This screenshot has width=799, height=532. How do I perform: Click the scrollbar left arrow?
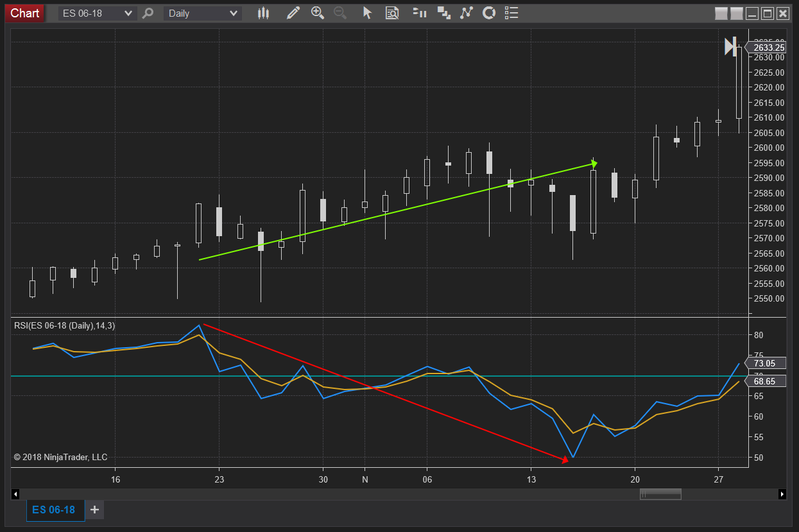click(15, 494)
